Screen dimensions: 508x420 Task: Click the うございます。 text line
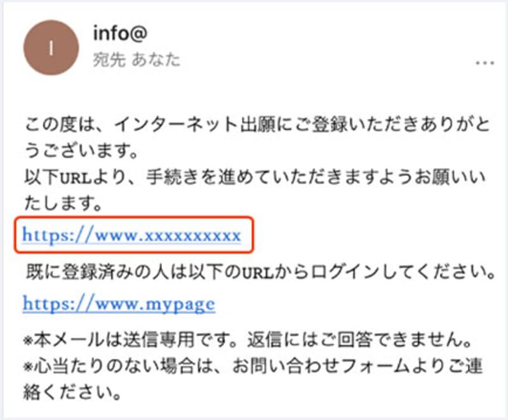(x=82, y=150)
